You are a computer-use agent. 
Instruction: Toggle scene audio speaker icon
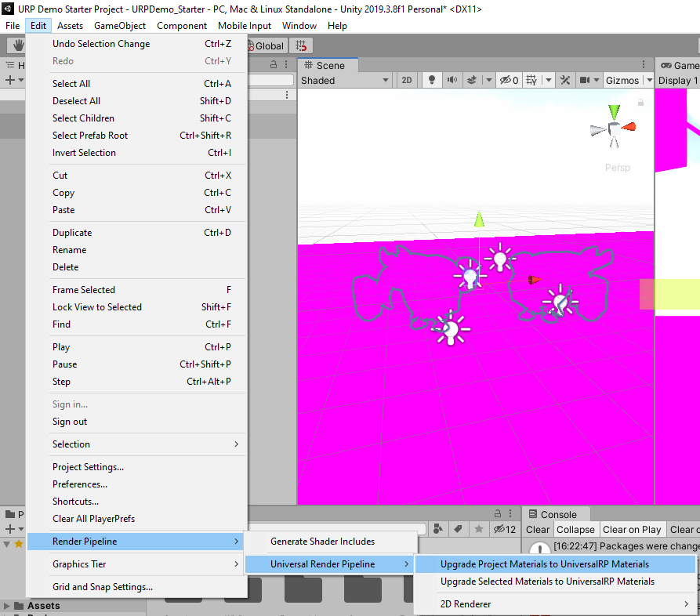coord(452,80)
